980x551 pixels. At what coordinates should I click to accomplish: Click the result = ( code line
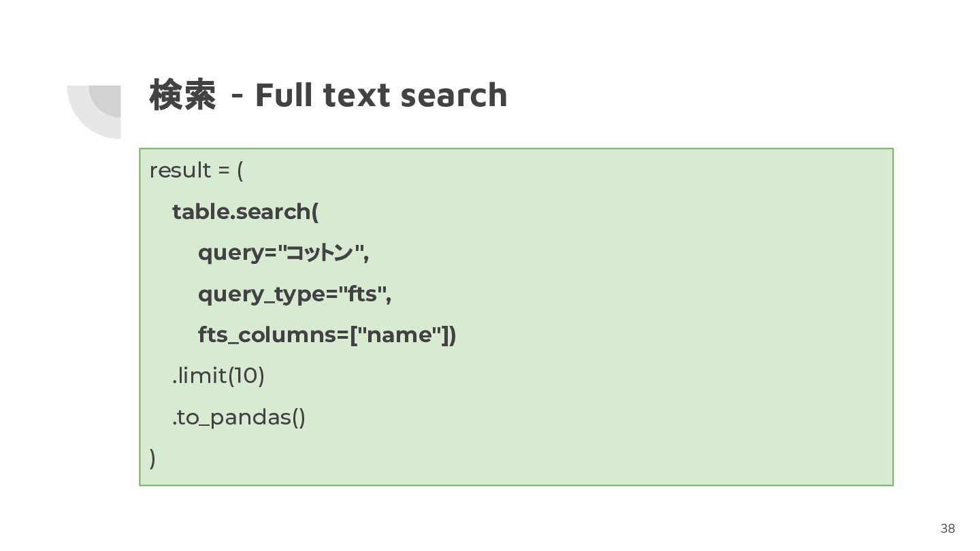pos(196,170)
